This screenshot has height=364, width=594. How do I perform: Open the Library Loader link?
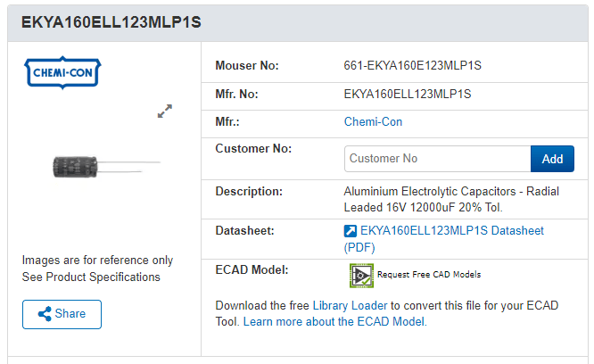[x=350, y=306]
